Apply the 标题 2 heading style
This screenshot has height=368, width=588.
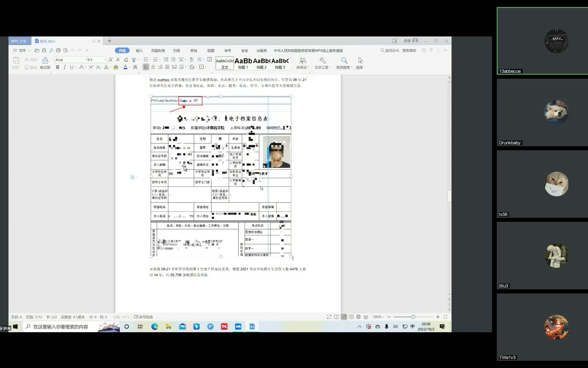pos(261,63)
